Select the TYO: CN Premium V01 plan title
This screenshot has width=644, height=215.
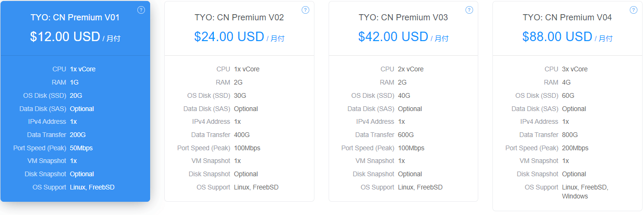[75, 17]
